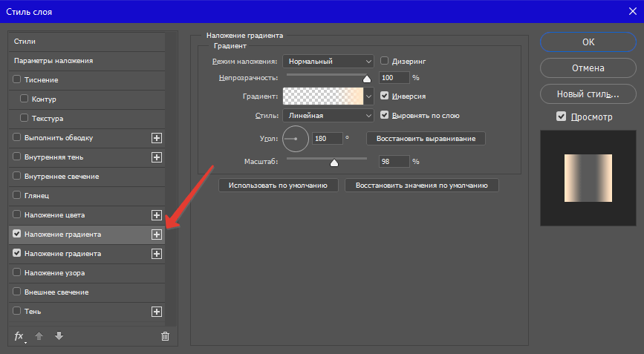Uncheck the Инверсия checkbox
Viewport: 644px width, 354px height.
[385, 96]
